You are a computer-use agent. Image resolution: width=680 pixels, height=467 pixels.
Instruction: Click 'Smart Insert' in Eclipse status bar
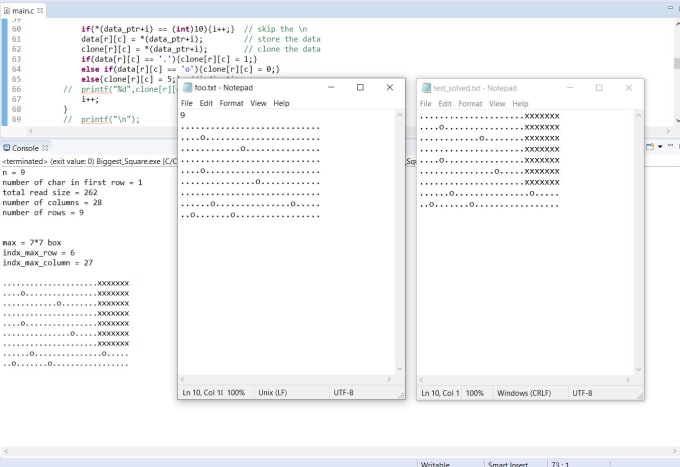tap(508, 464)
